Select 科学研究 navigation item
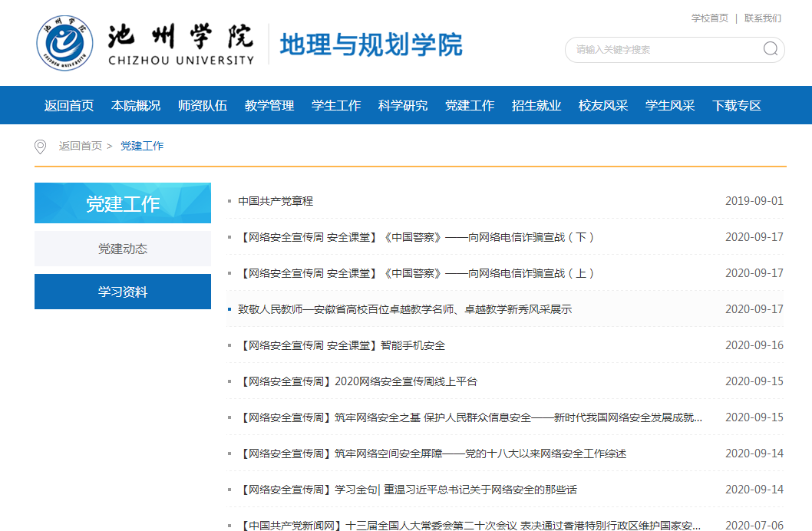 [x=403, y=106]
